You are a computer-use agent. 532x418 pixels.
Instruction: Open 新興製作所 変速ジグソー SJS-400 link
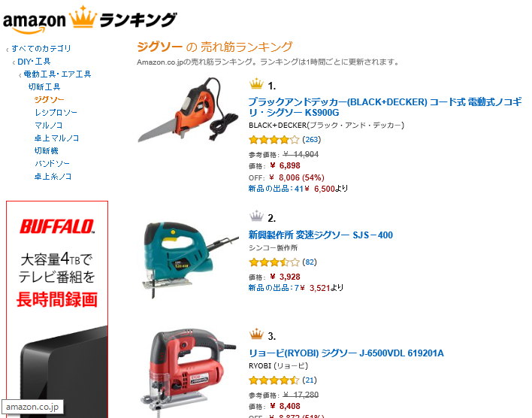[321, 235]
